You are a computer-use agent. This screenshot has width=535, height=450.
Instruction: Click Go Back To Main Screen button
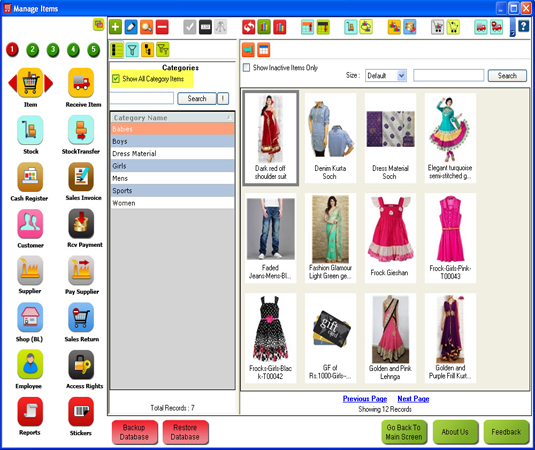coord(404,432)
